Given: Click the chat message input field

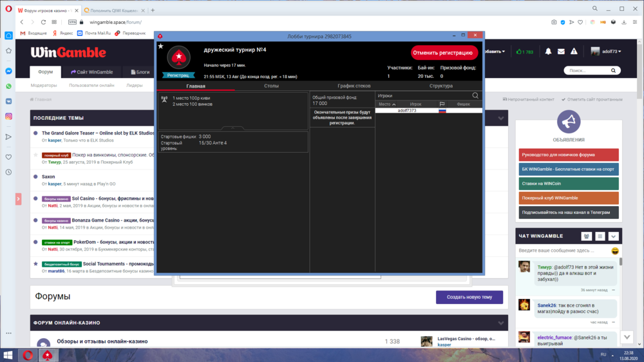Looking at the screenshot, I should click(562, 250).
